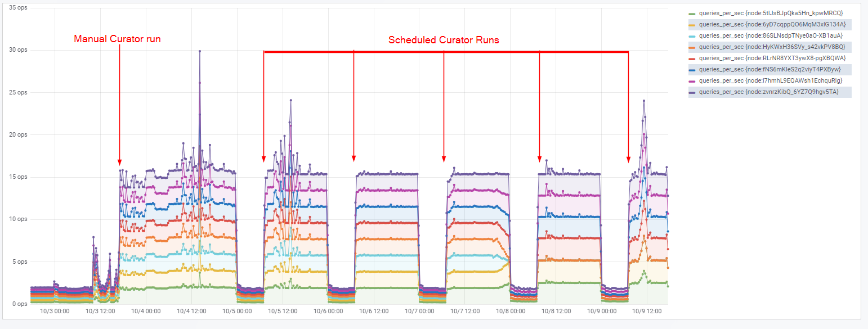Click the blue fNS6mKIeS2q2viyT4PXByw color dash
This screenshot has width=868, height=329.
click(x=692, y=69)
